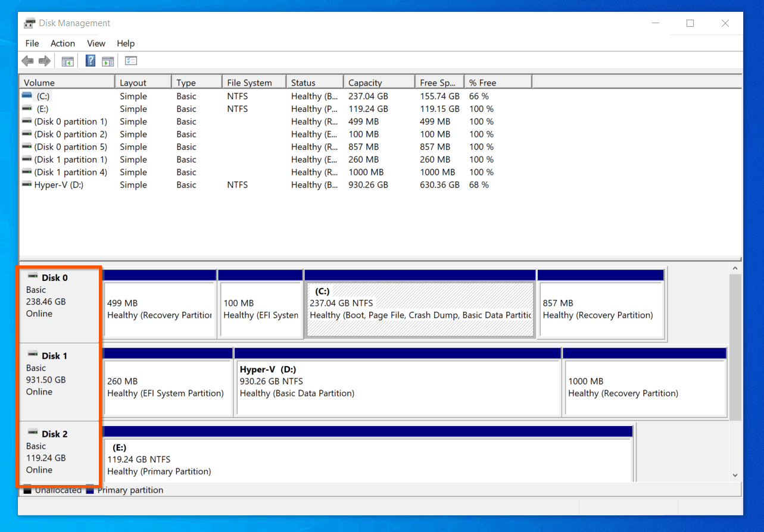Click the Show/Hide Action Pane icon
764x532 pixels.
click(108, 61)
